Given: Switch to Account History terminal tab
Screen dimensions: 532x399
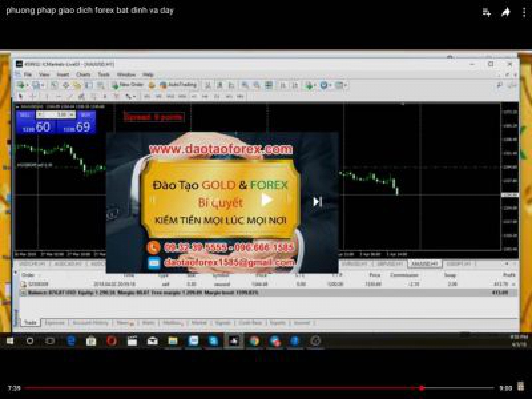Looking at the screenshot, I should click(90, 323).
